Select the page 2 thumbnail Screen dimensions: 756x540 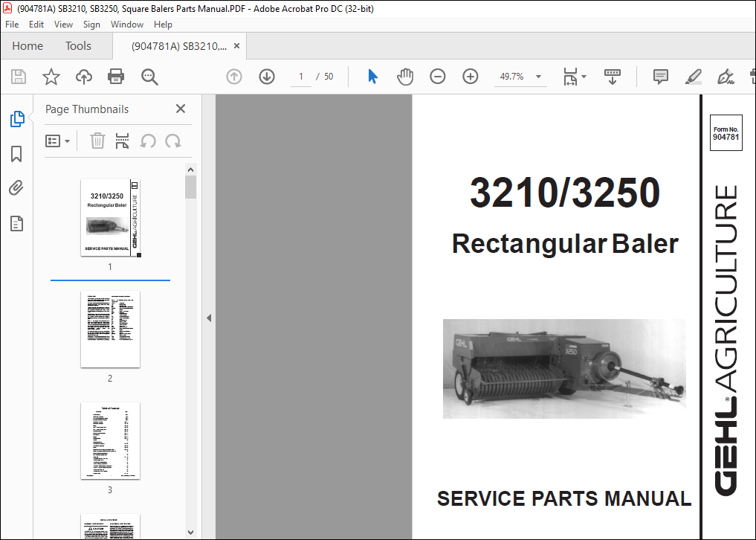coord(111,329)
